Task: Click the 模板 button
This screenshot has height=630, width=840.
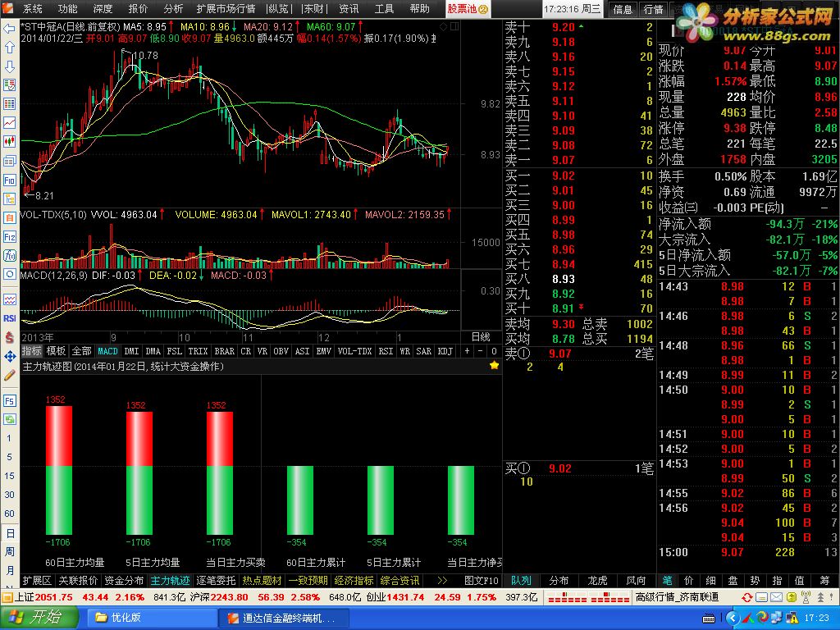Action: tap(56, 351)
